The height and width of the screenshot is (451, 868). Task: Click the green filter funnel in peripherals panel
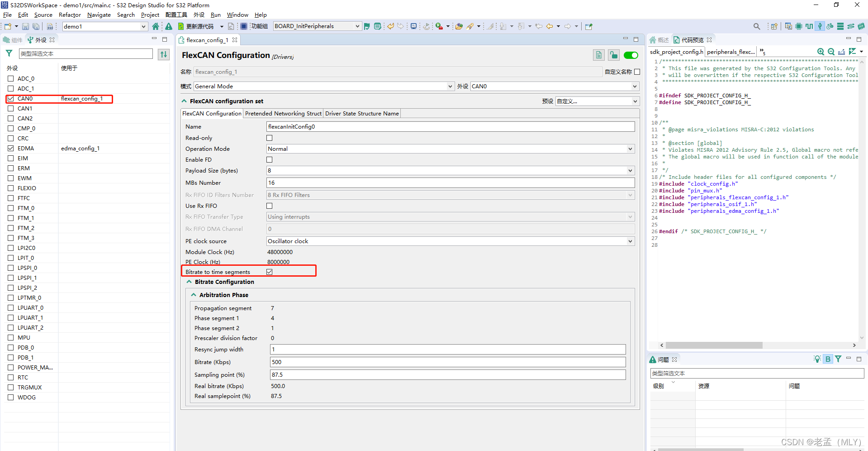9,53
